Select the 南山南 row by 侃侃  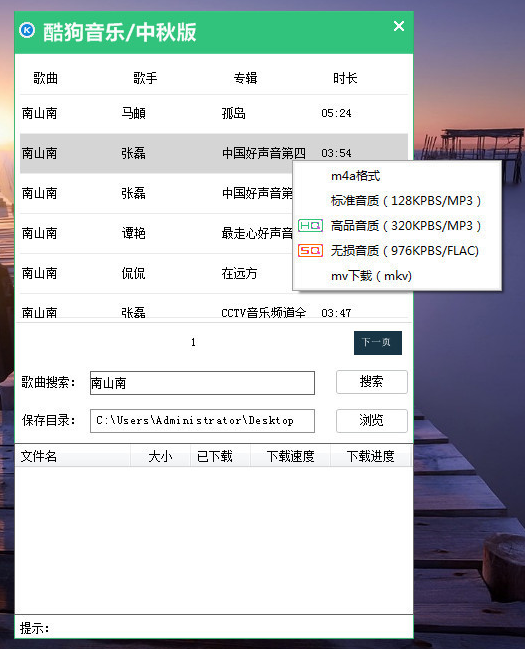pyautogui.click(x=157, y=273)
